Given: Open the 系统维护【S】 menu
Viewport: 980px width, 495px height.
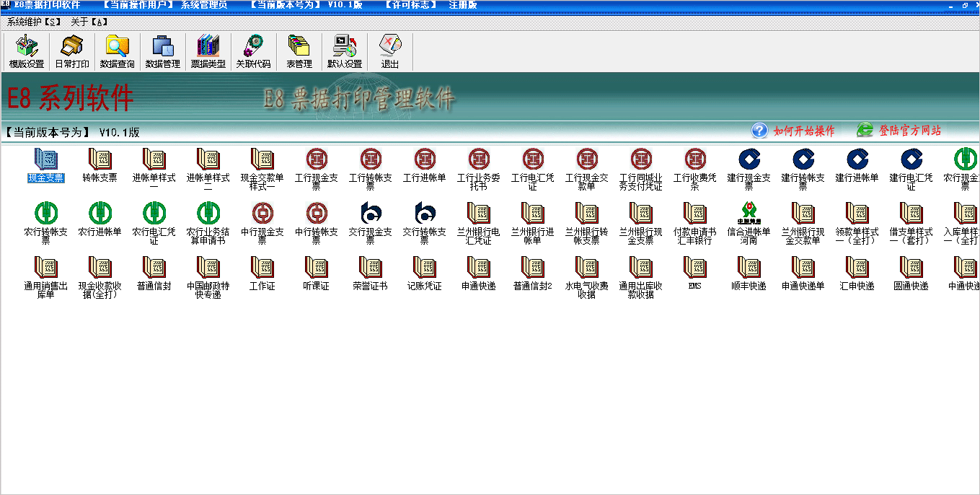Looking at the screenshot, I should click(34, 22).
